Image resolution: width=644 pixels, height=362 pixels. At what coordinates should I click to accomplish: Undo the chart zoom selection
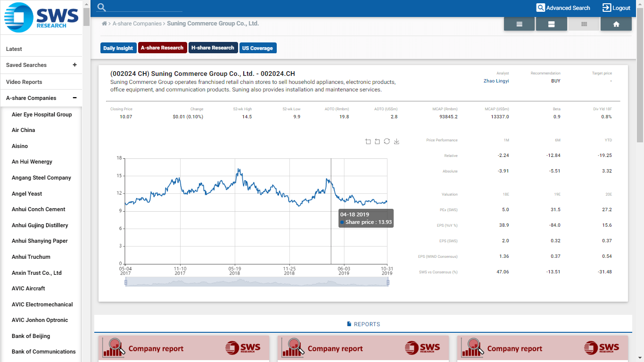click(x=377, y=141)
